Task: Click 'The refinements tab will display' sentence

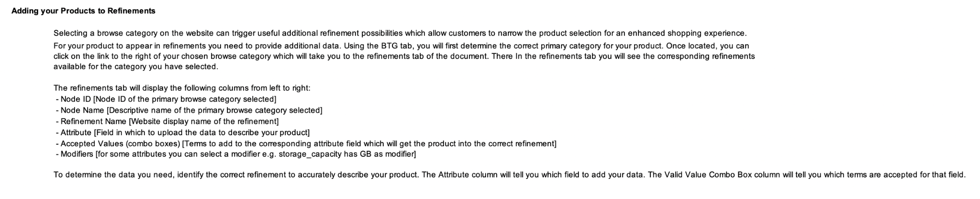Action: click(182, 88)
